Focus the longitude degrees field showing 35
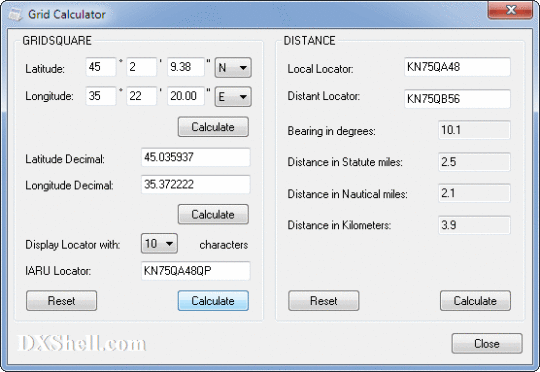This screenshot has width=540, height=372. (101, 96)
